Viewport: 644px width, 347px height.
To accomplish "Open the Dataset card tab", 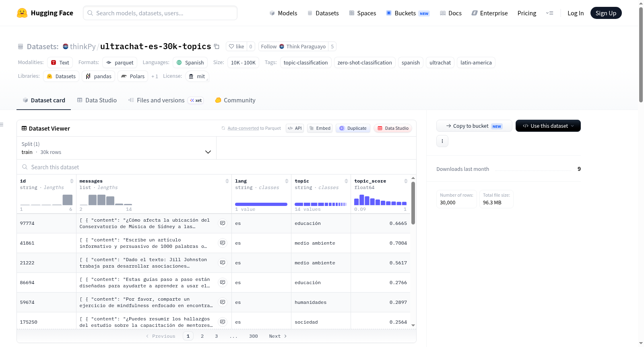I will pos(43,100).
